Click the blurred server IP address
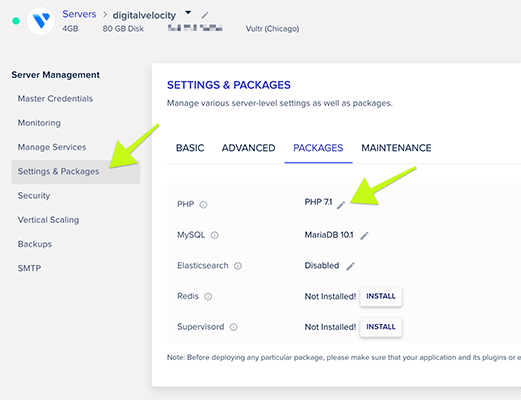521x400 pixels. (x=195, y=28)
